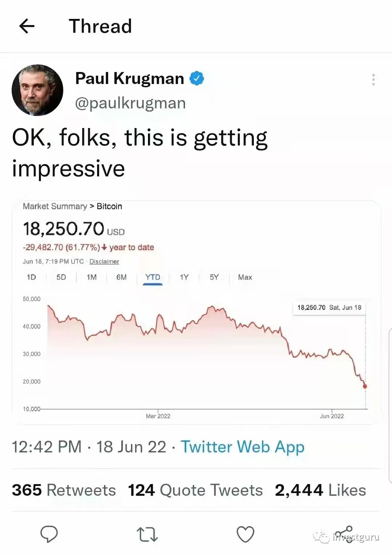Viewport: 392px width, 555px height.
Task: Switch chart to 1M range
Action: (x=92, y=277)
